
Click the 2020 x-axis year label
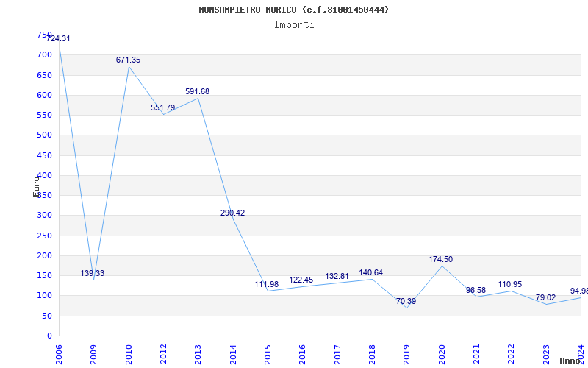pyautogui.click(x=442, y=355)
